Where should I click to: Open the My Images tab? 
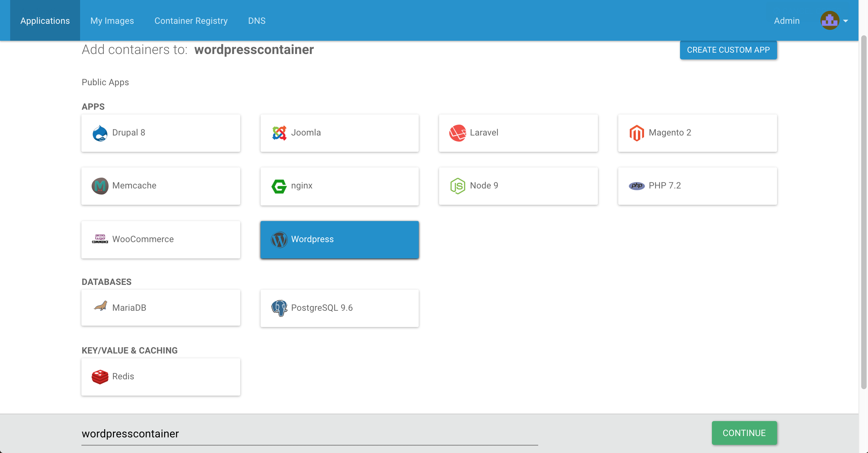point(112,21)
